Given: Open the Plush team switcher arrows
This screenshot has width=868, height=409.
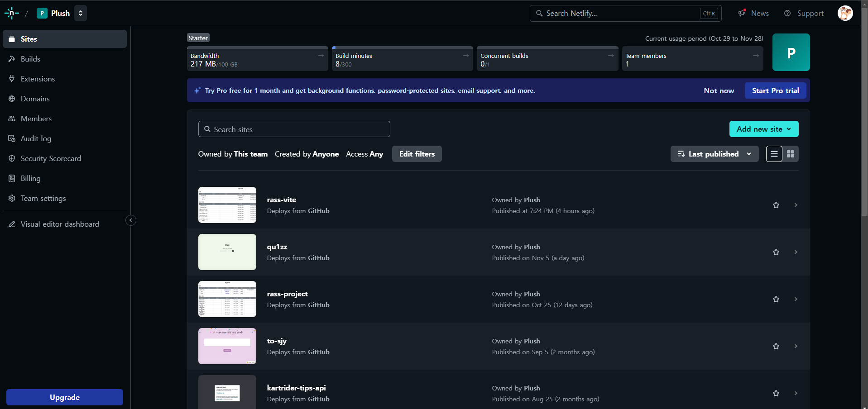Looking at the screenshot, I should tap(81, 13).
